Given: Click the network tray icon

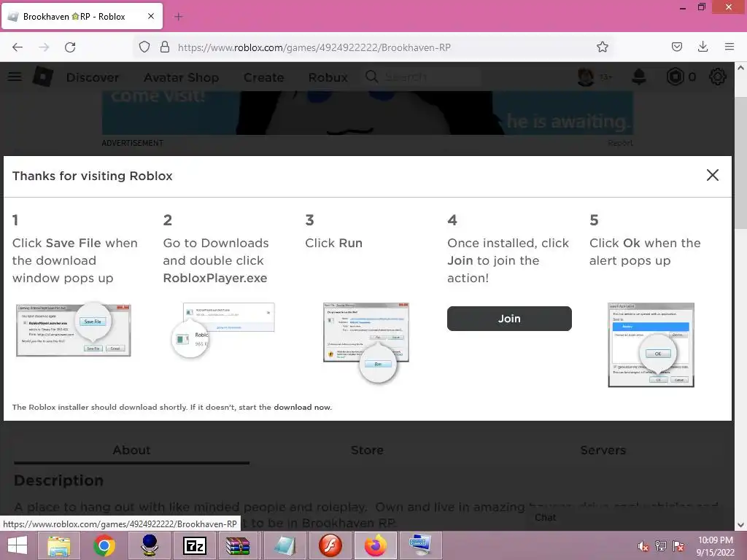Looking at the screenshot, I should 661,546.
